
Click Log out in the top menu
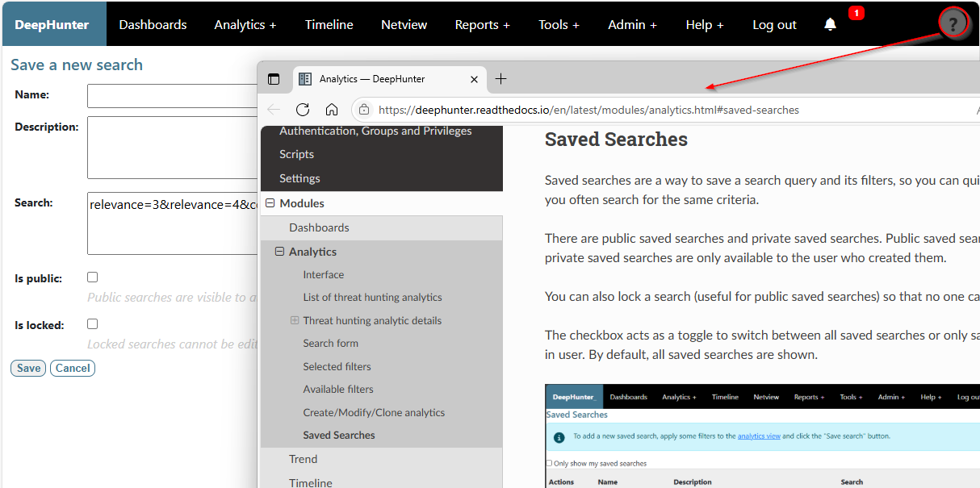tap(775, 24)
